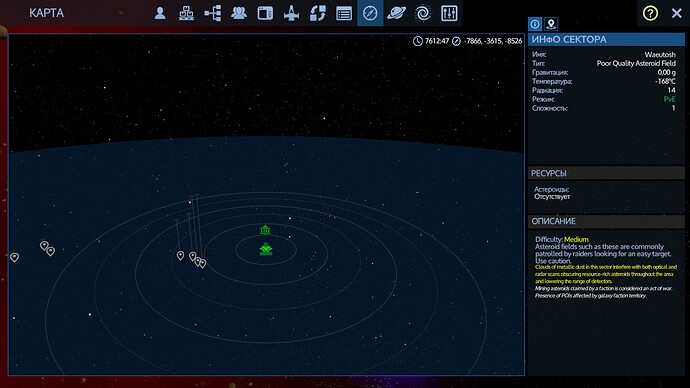Click the time readout 7612:47
This screenshot has height=388, width=690.
pyautogui.click(x=437, y=41)
